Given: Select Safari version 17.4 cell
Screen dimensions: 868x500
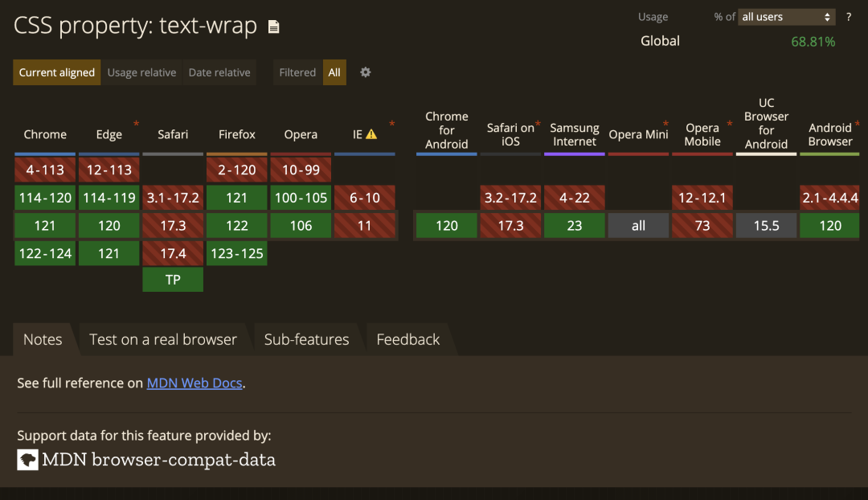Looking at the screenshot, I should [173, 253].
